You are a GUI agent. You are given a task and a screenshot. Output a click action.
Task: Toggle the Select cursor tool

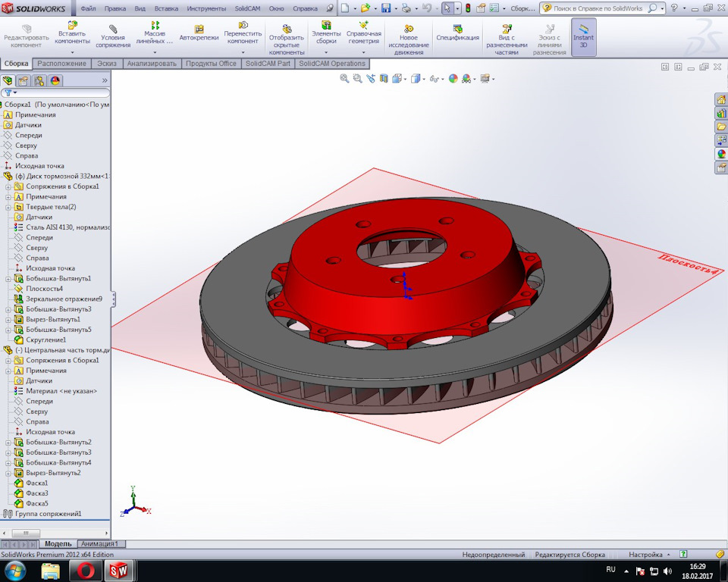pyautogui.click(x=447, y=8)
